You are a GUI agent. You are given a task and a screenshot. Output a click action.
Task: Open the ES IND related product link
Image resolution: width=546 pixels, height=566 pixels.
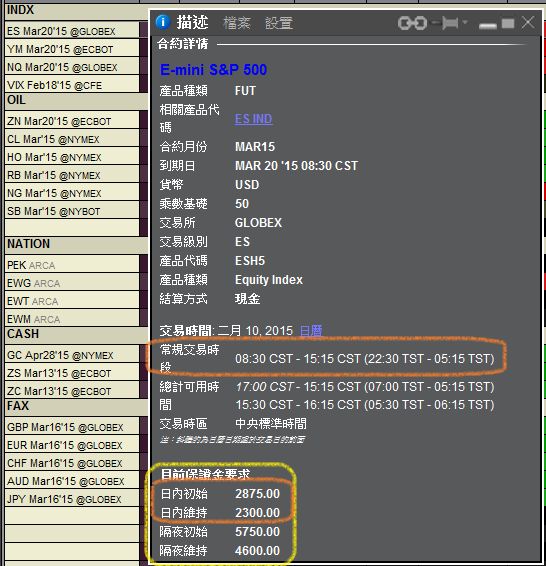[253, 119]
